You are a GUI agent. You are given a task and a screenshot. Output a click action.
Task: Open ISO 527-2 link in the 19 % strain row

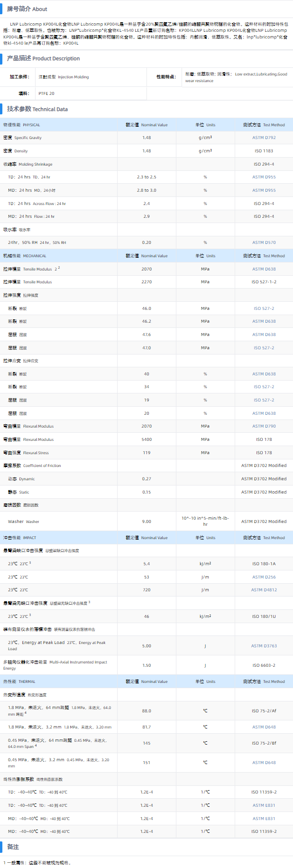point(264,400)
